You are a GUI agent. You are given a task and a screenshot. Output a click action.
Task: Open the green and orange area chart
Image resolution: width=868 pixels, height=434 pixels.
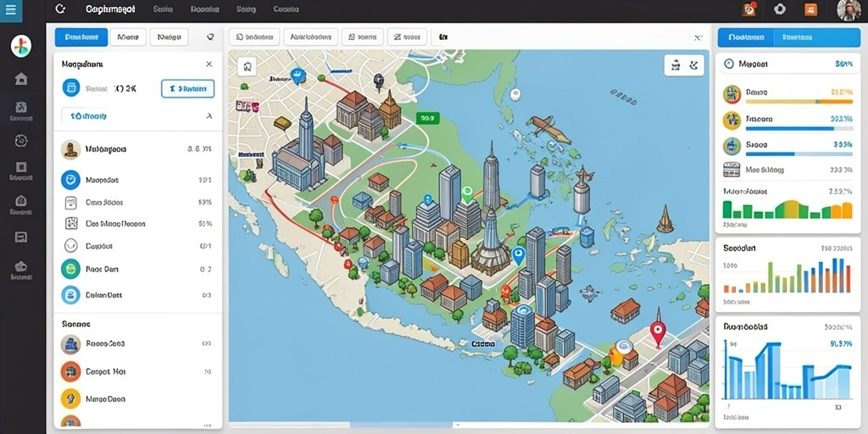coord(787,209)
